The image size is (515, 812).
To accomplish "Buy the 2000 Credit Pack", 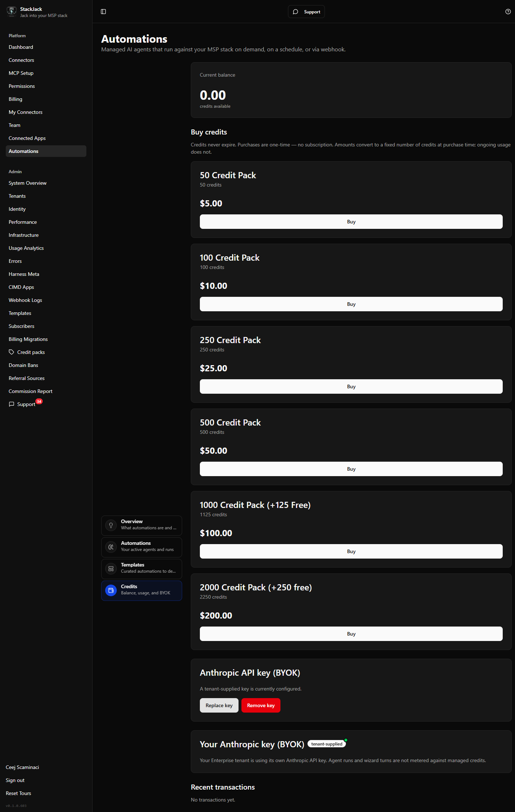I will (x=351, y=634).
